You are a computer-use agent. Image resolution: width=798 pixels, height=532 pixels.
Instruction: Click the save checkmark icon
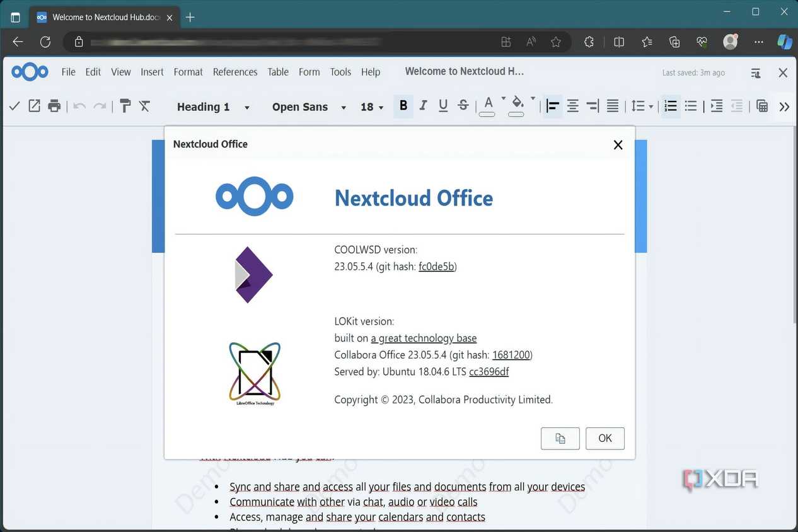pyautogui.click(x=14, y=106)
